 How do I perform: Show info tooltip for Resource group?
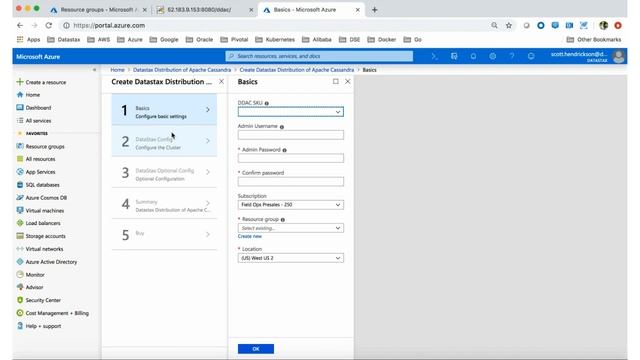[x=282, y=220]
